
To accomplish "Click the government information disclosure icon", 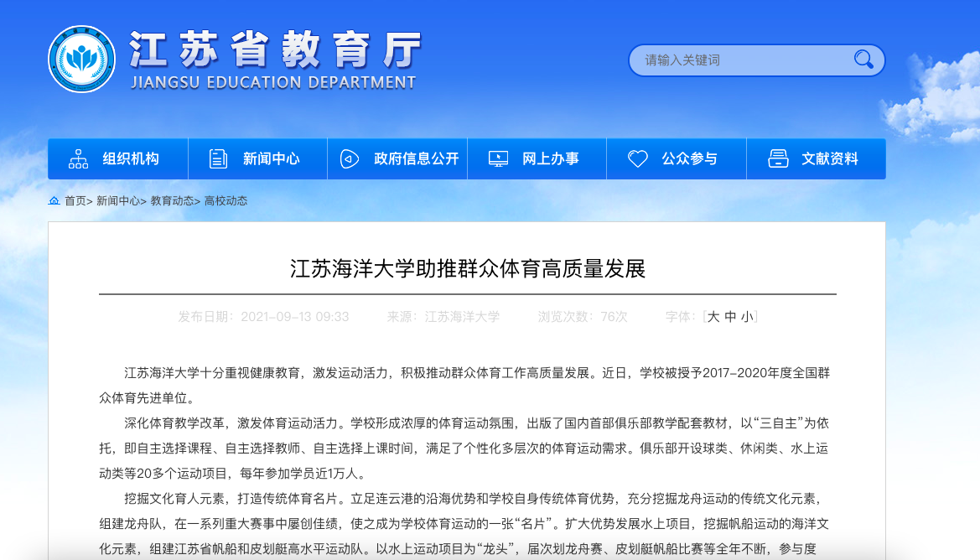I will 350,158.
